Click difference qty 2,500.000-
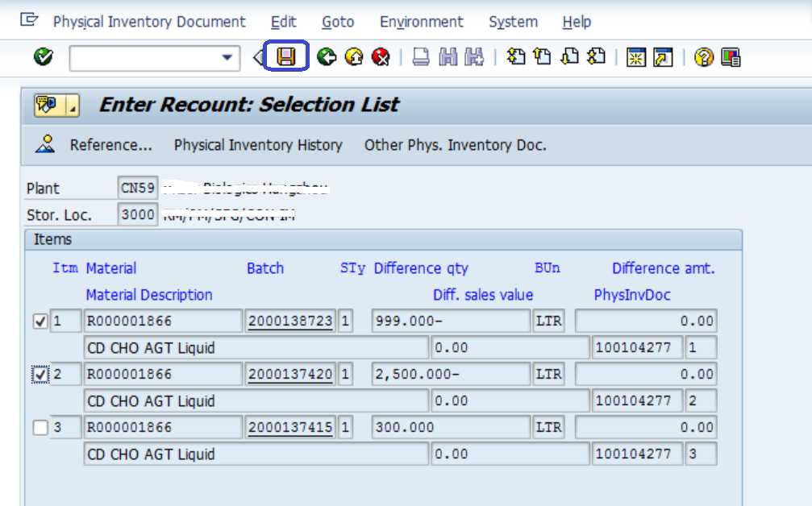Screen dimensions: 812x506 coord(451,375)
